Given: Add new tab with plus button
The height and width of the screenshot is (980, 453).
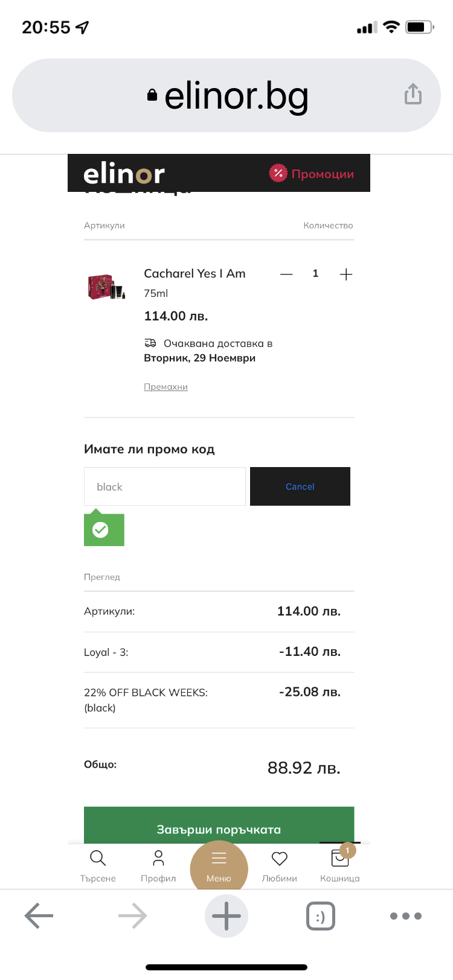Looking at the screenshot, I should (x=226, y=915).
